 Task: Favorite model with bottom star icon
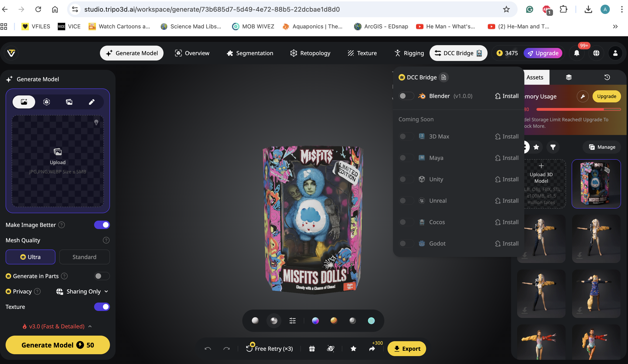coord(353,349)
